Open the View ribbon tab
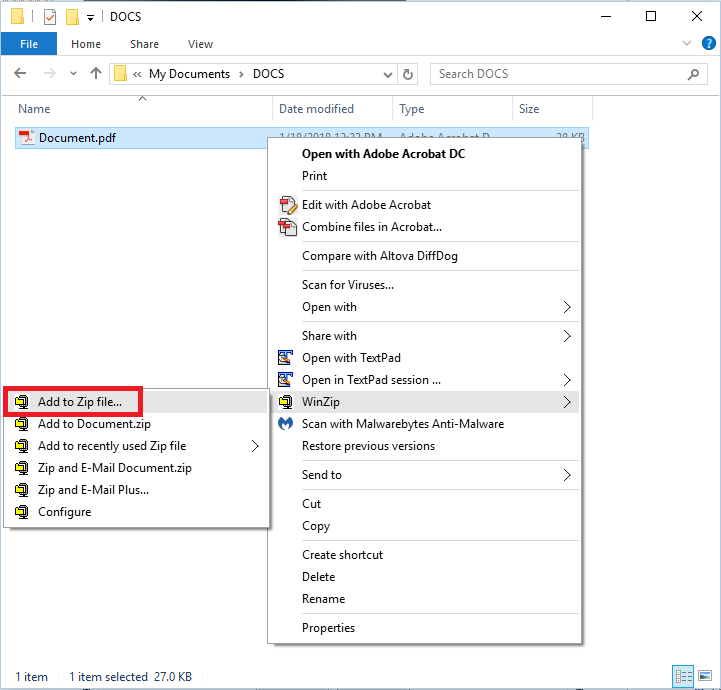The width and height of the screenshot is (721, 690). 200,44
